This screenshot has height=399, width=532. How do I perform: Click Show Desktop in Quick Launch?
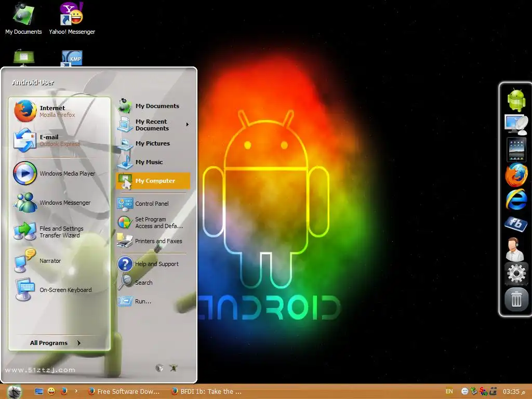click(x=39, y=392)
